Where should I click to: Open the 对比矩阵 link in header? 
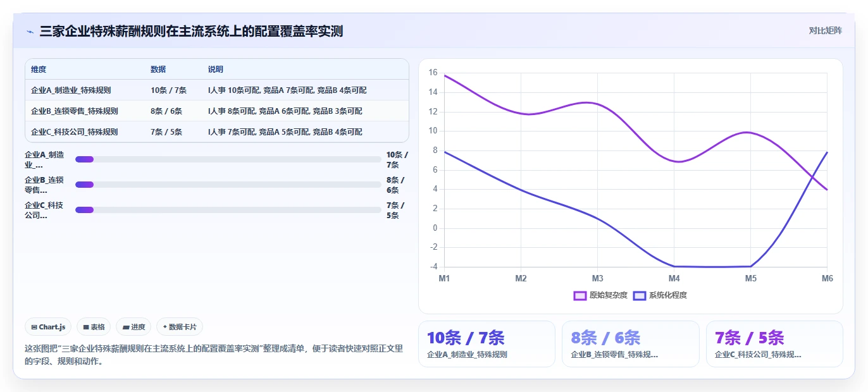coord(825,30)
